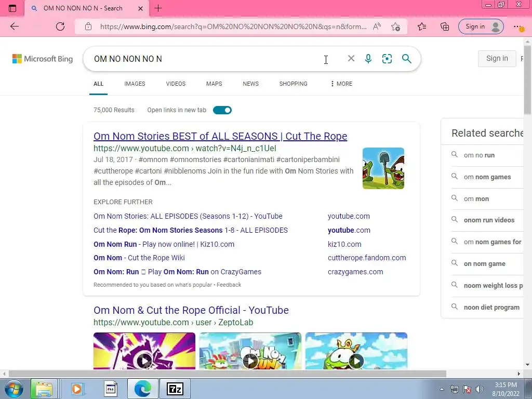Image resolution: width=532 pixels, height=399 pixels.
Task: Open a new browser tab
Action: pyautogui.click(x=158, y=8)
